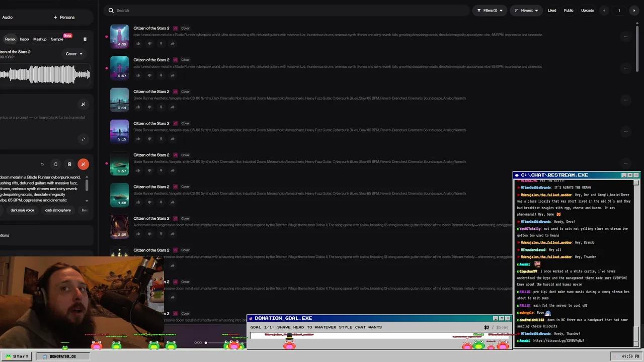Play the track with the 2:26 thumbnail
The width and height of the screenshot is (644, 362).
pos(119,226)
